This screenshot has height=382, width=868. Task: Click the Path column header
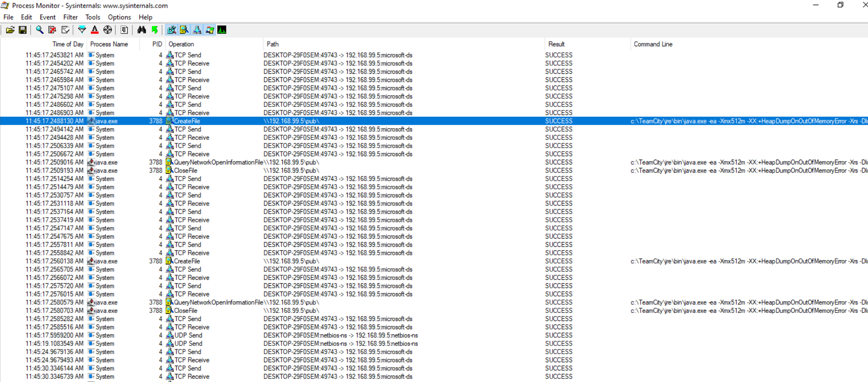[x=404, y=44]
